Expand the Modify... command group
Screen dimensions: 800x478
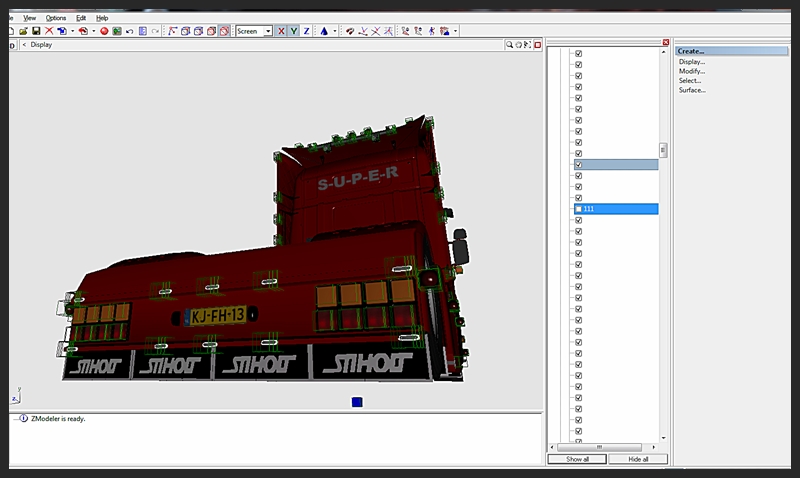692,71
